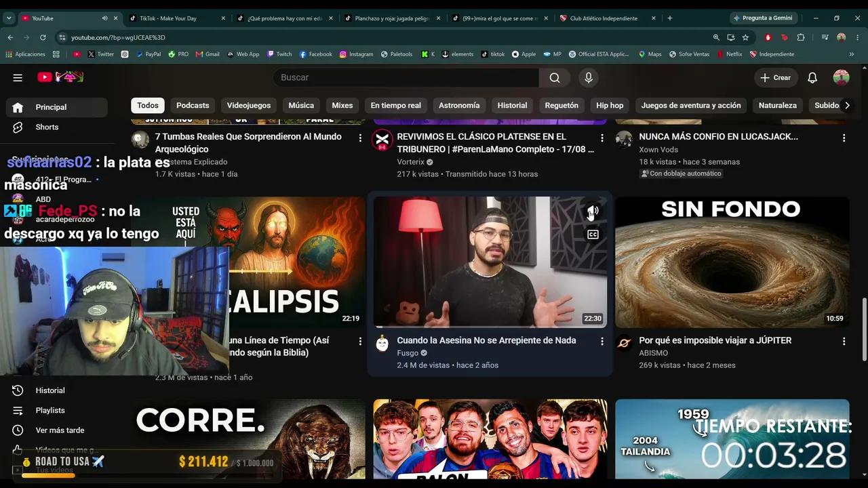Screen dimensions: 868x488
Task: Open the Twitch bookmark
Action: tap(279, 54)
